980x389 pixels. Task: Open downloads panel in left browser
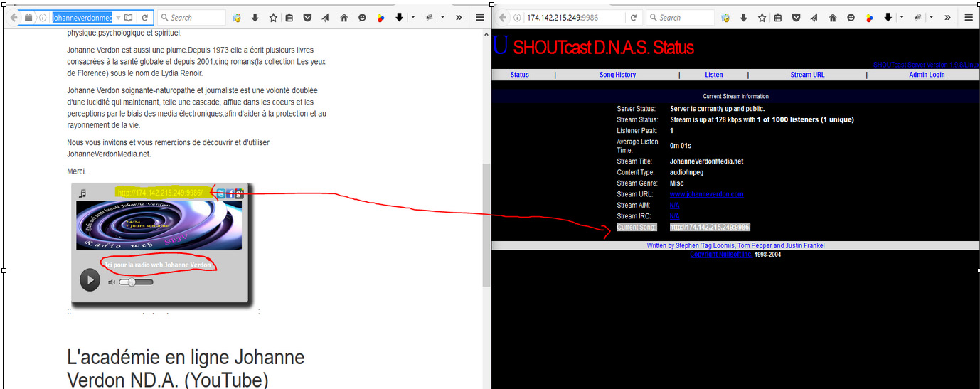coord(255,18)
